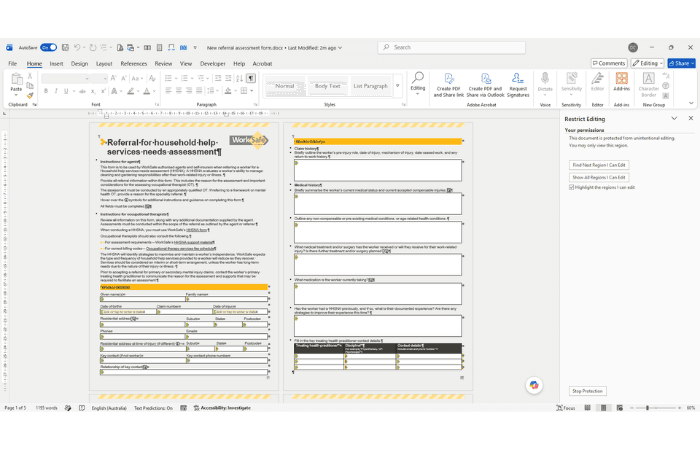Click the Accessibility: Investigate status item
This screenshot has height=450, width=700.
pyautogui.click(x=222, y=408)
